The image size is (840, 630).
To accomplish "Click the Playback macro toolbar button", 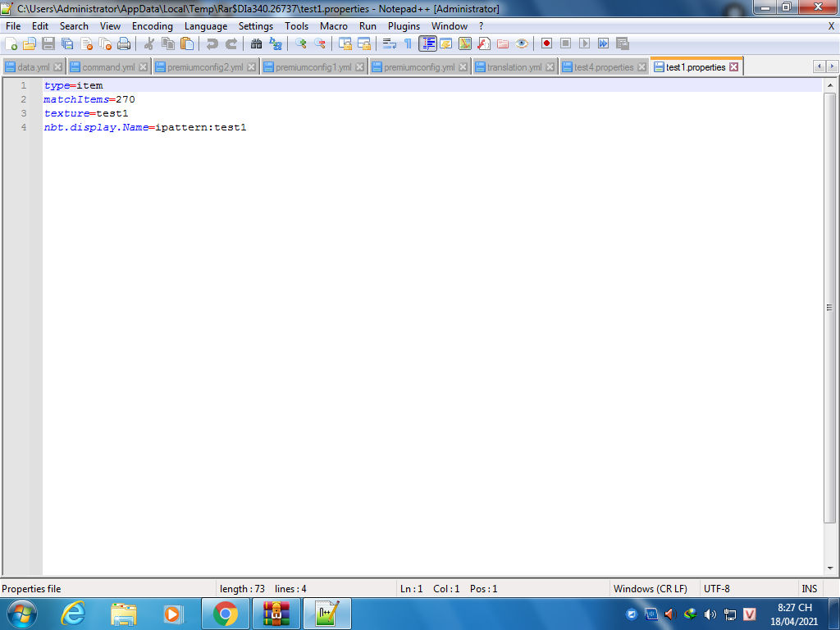I will [x=584, y=44].
